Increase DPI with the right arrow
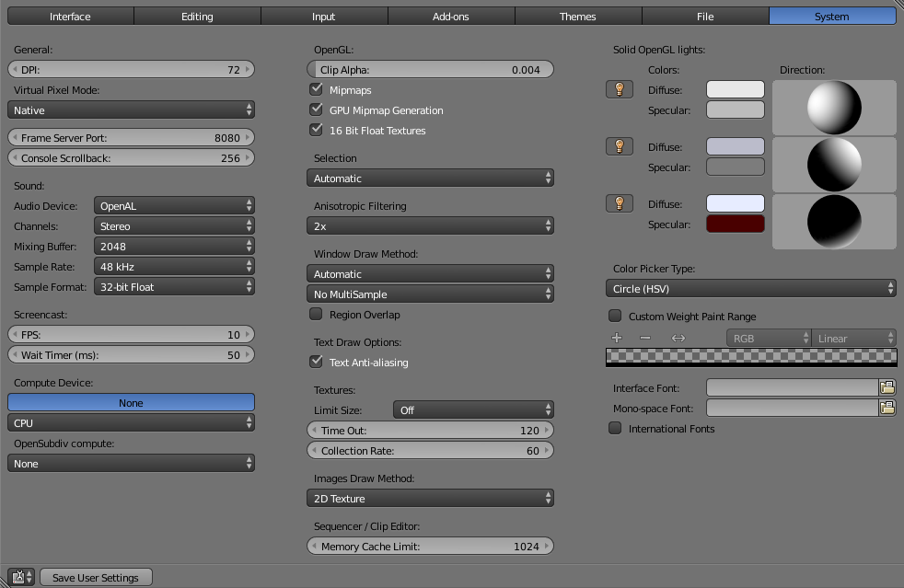904x588 pixels. click(248, 69)
